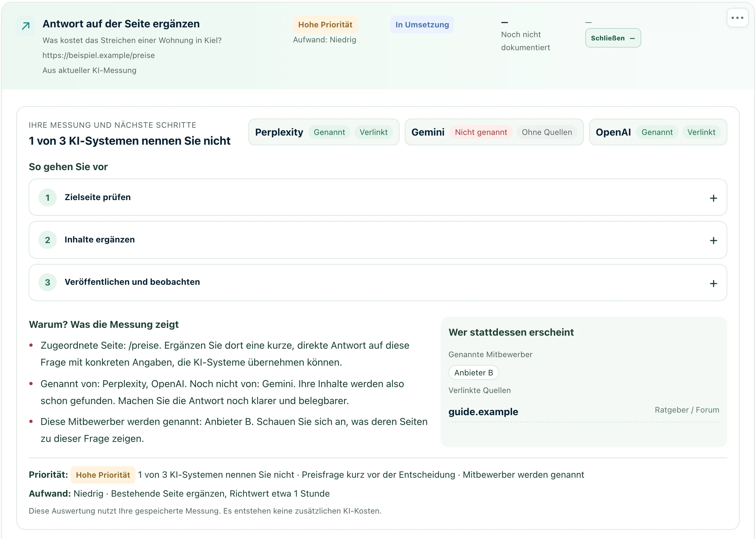The image size is (756, 539).
Task: Click the diagonal arrow icon beside the title
Action: click(x=25, y=25)
